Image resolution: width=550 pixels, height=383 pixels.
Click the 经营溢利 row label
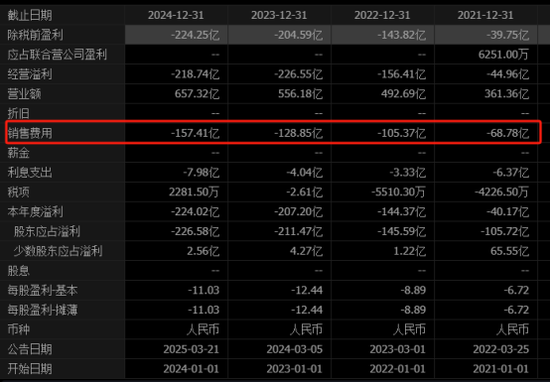click(30, 74)
